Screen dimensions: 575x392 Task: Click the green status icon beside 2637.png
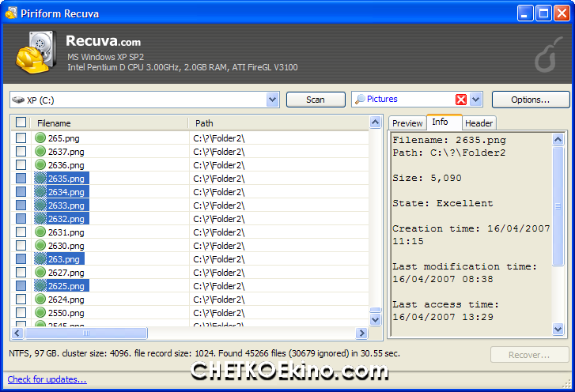point(40,151)
